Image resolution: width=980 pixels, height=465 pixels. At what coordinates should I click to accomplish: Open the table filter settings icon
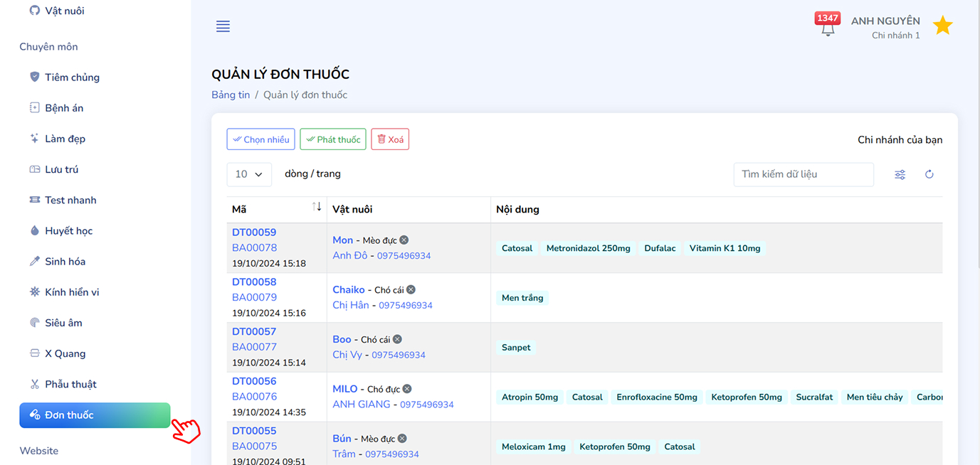coord(900,175)
